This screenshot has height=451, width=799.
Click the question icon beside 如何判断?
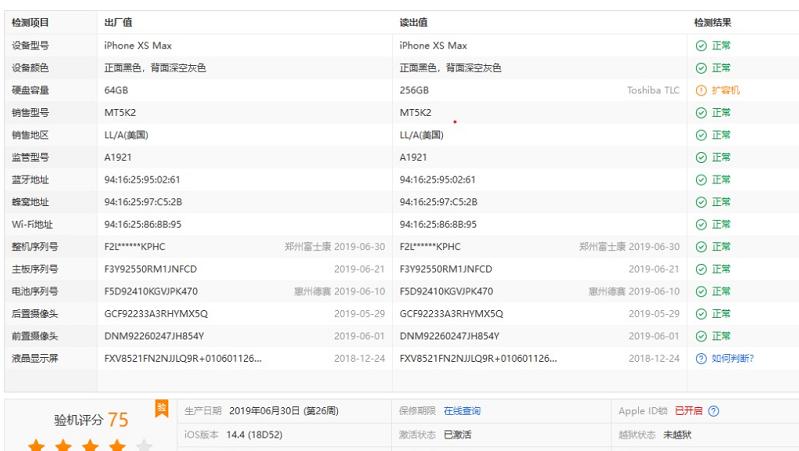[701, 358]
